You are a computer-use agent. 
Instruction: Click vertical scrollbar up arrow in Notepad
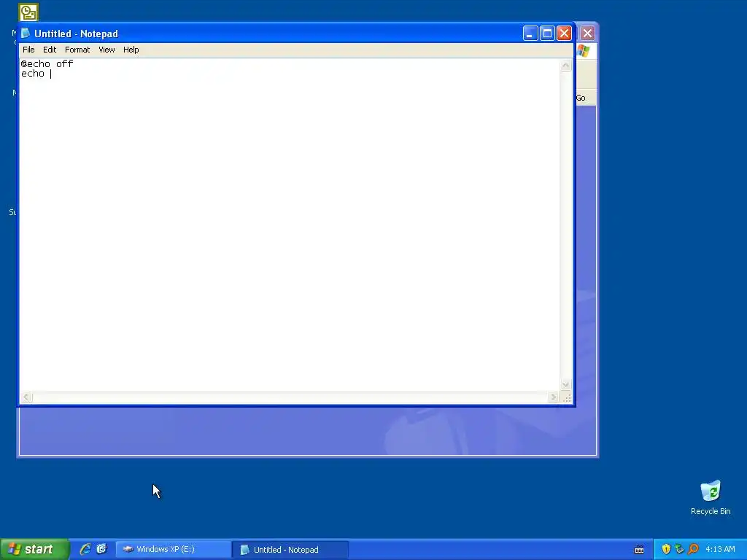(x=565, y=66)
